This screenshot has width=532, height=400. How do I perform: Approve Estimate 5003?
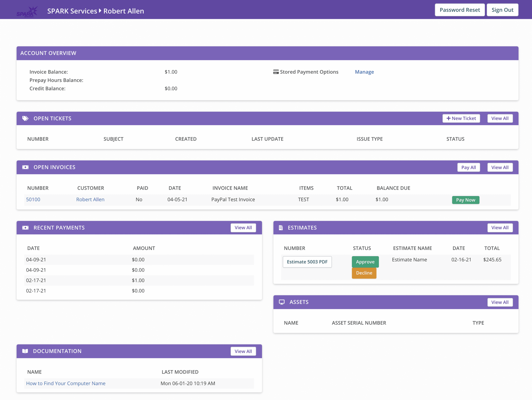[x=365, y=262]
